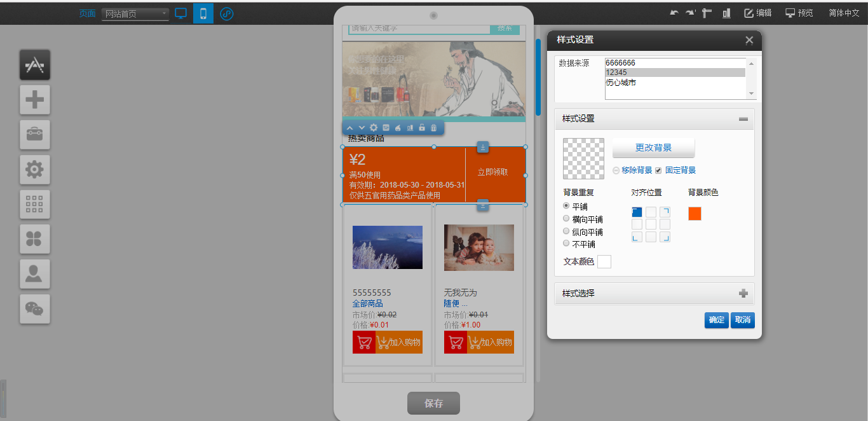Image resolution: width=868 pixels, height=421 pixels.
Task: Select the mobile phone view icon
Action: pos(203,13)
